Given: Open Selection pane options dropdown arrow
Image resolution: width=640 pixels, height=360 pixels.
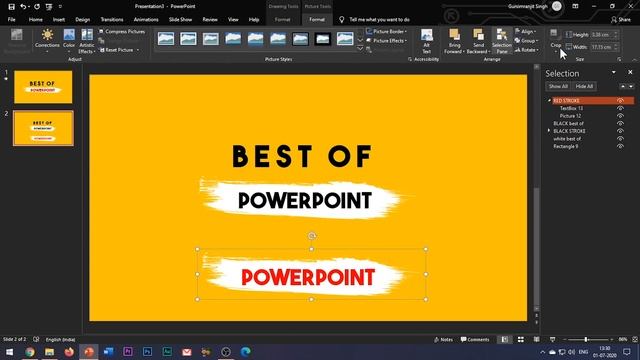Looking at the screenshot, I should (613, 73).
